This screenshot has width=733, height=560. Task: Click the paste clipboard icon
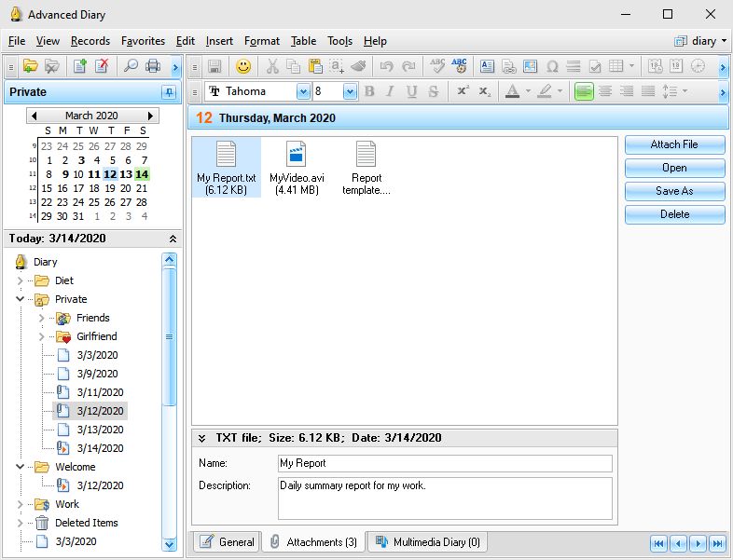point(315,66)
